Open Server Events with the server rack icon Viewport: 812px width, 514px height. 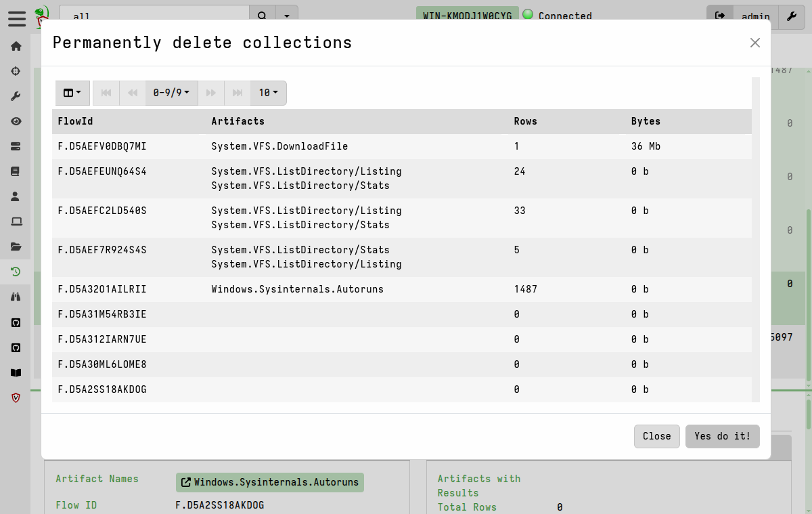click(16, 146)
